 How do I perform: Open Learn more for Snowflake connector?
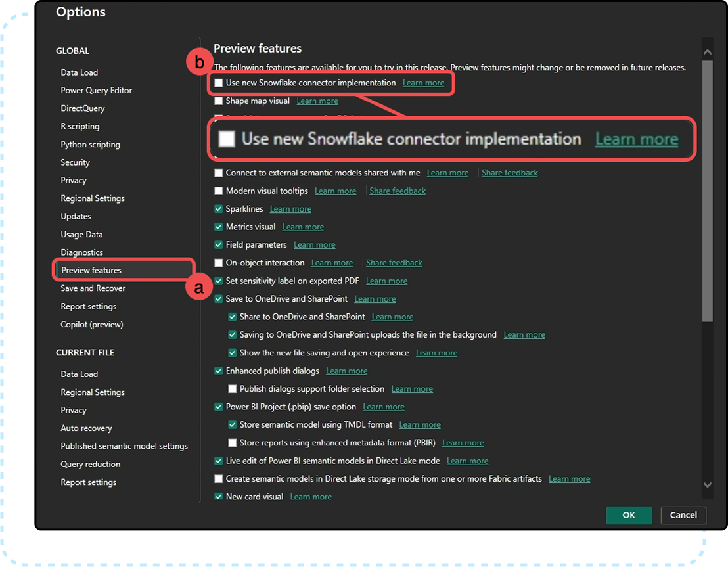pos(423,83)
